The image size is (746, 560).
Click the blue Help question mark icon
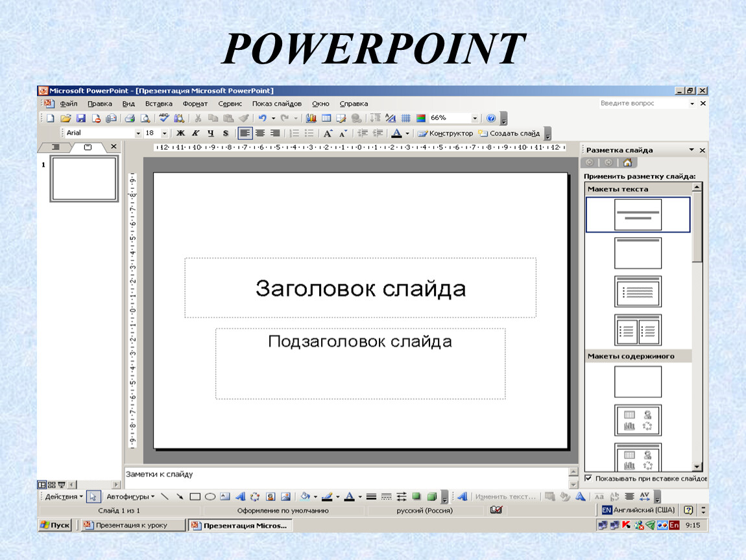tap(491, 119)
